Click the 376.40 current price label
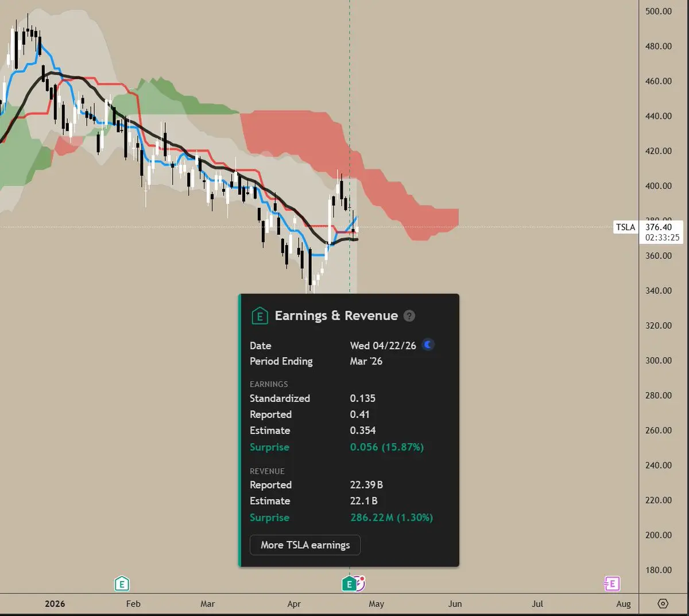The image size is (689, 616). 658,227
